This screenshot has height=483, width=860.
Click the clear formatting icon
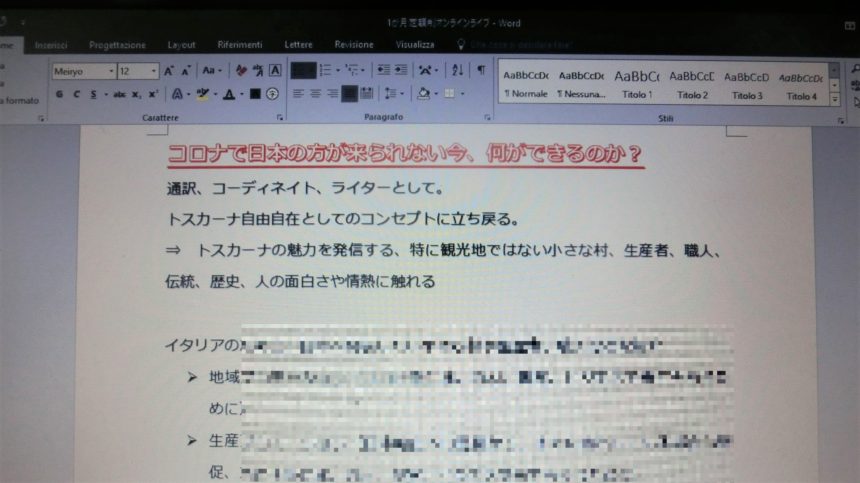coord(241,71)
